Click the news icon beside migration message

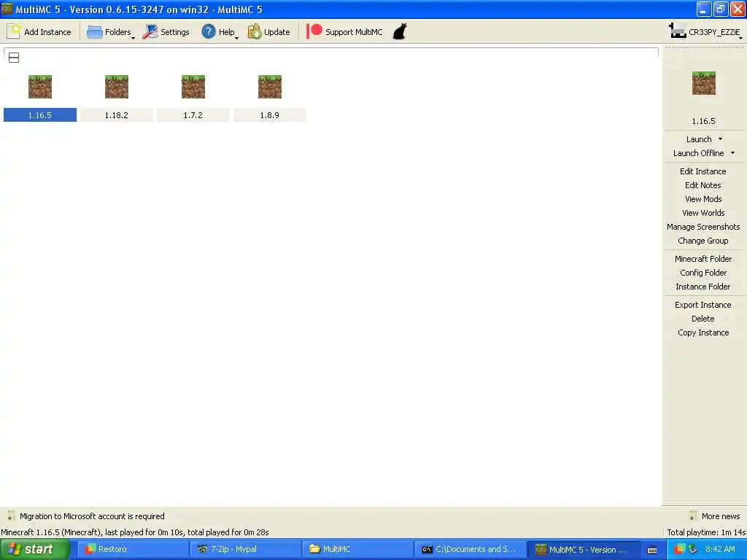point(11,516)
